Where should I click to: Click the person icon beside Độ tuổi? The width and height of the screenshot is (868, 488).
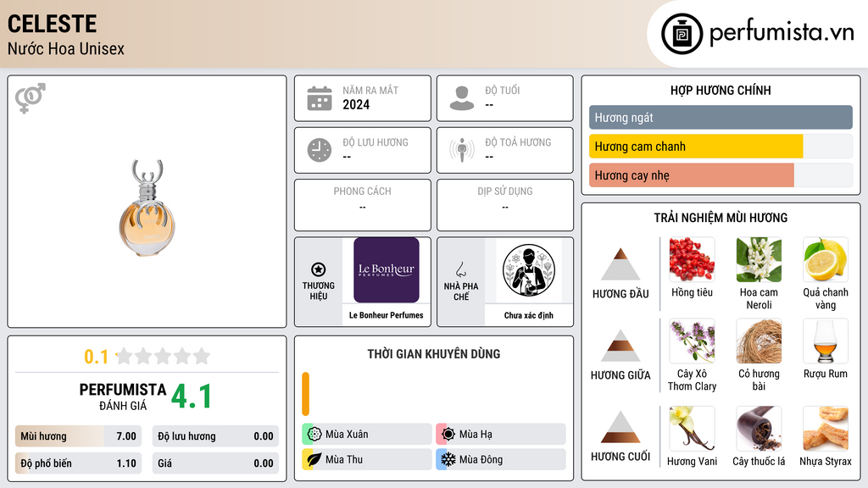462,98
